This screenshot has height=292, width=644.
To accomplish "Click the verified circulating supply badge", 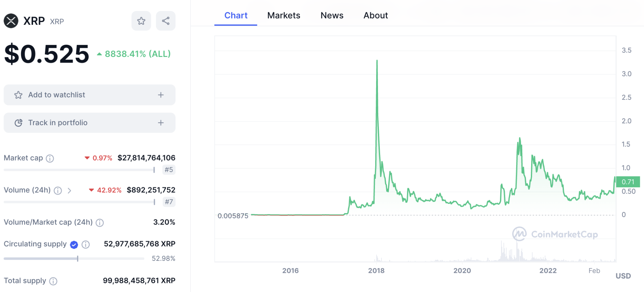I will pyautogui.click(x=74, y=244).
